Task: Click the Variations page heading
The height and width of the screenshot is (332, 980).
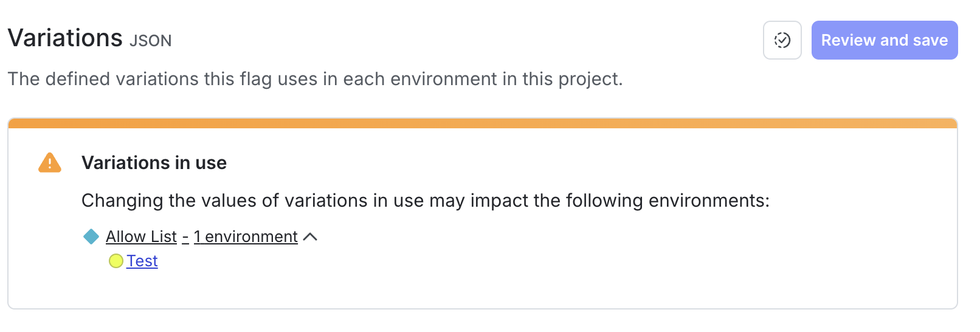Action: [x=65, y=38]
